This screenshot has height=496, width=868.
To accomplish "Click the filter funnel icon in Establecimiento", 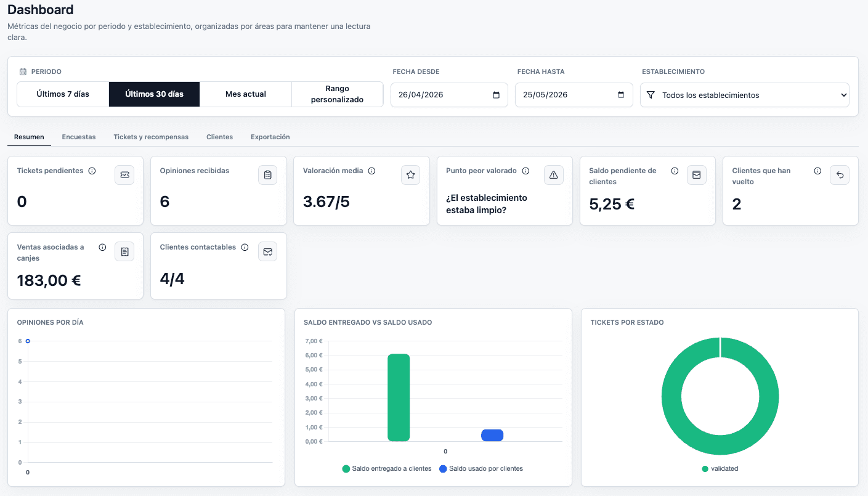I will (x=651, y=95).
